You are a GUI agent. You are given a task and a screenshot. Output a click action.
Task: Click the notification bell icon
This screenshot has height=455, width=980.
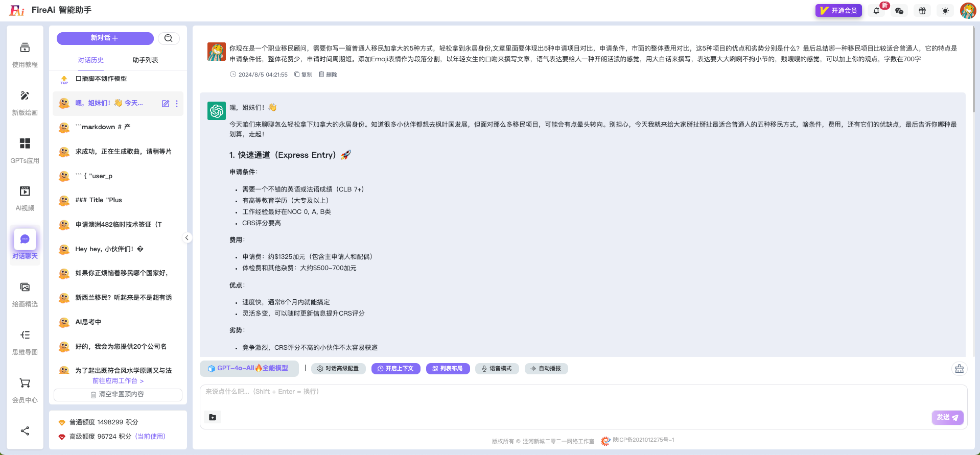pyautogui.click(x=876, y=11)
